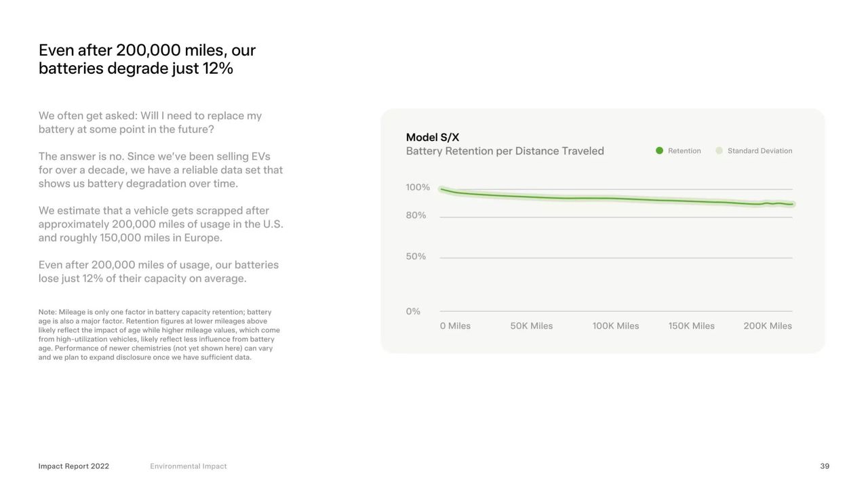The width and height of the screenshot is (868, 488).
Task: Select the 200K Miles axis label
Action: tap(768, 326)
